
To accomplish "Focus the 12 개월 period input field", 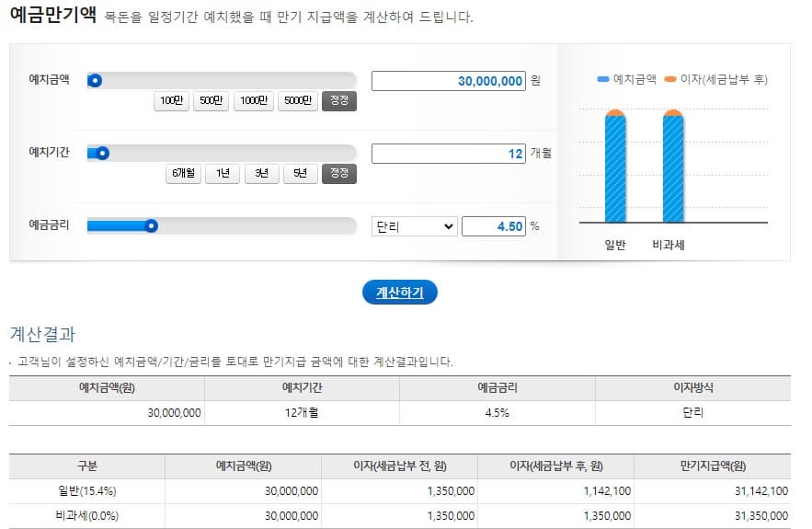I will [x=449, y=154].
